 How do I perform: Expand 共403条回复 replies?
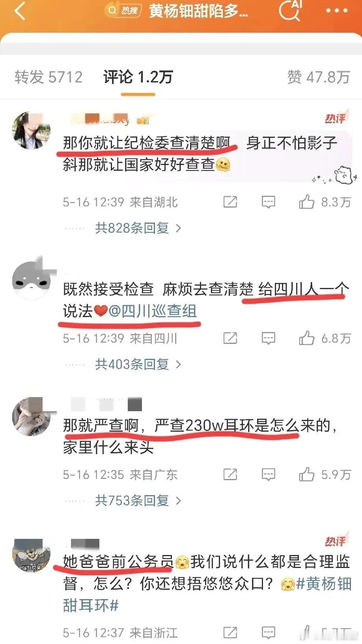point(138,364)
